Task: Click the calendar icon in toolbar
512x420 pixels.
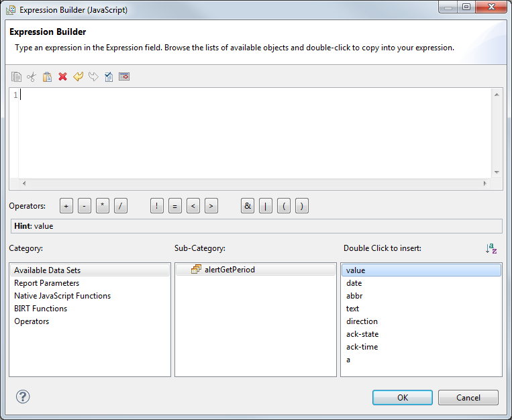Action: pos(124,77)
